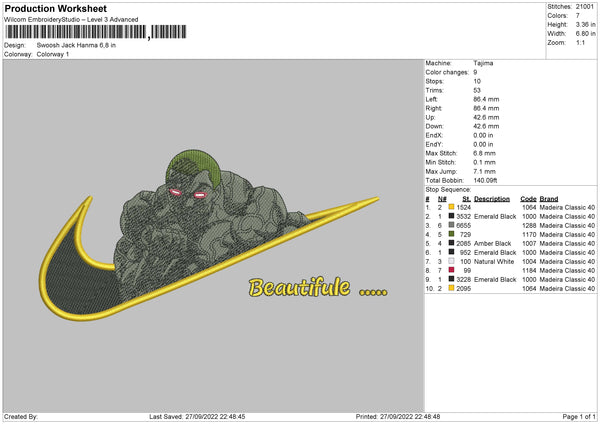The image size is (600, 424).
Task: Click the 'Up:' label
Action: pyautogui.click(x=430, y=117)
